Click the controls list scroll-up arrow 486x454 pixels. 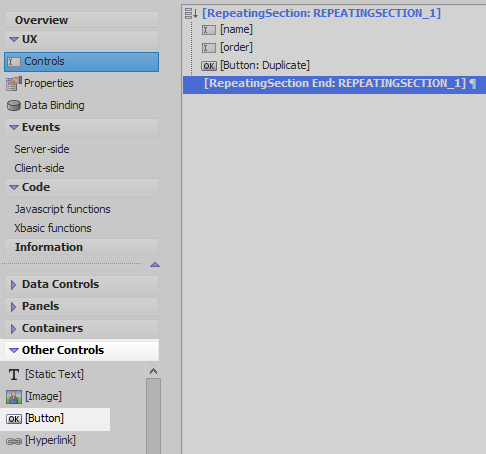(x=153, y=371)
